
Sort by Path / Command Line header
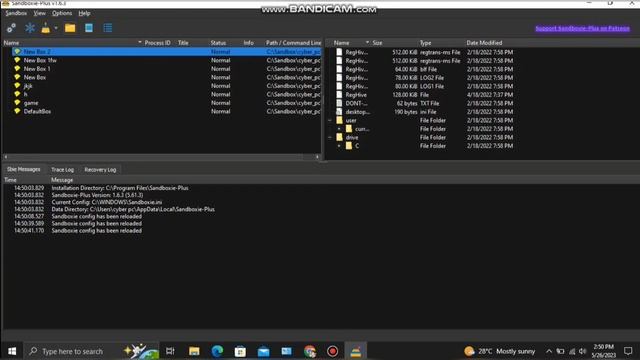tap(293, 42)
